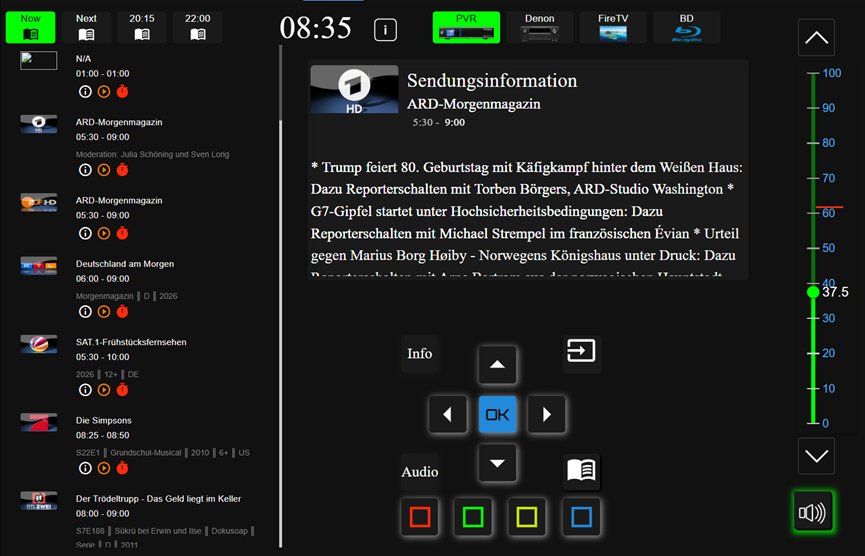This screenshot has width=865, height=556.
Task: Click the blue color button on the remote
Action: (x=581, y=517)
